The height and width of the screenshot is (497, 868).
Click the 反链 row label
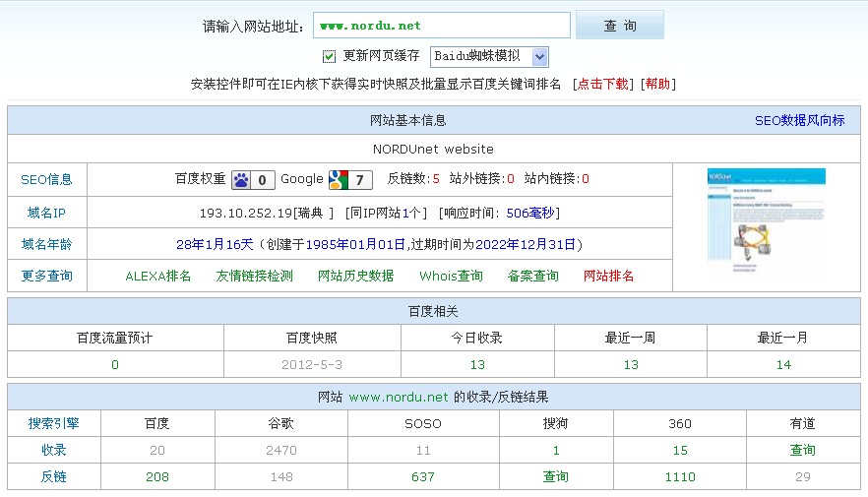click(54, 477)
